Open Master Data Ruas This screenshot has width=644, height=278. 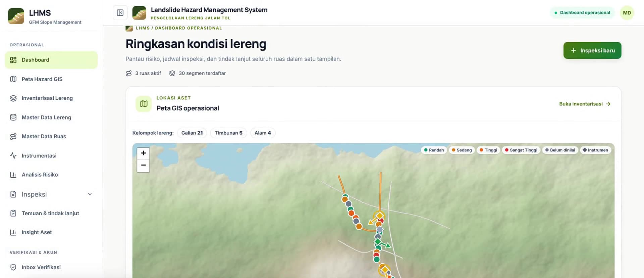pyautogui.click(x=51, y=136)
